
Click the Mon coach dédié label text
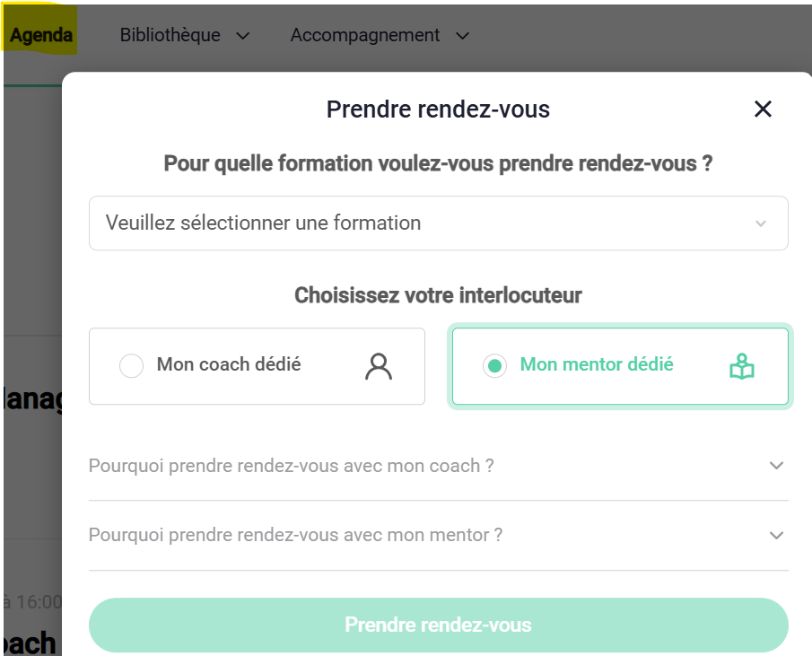(x=229, y=364)
